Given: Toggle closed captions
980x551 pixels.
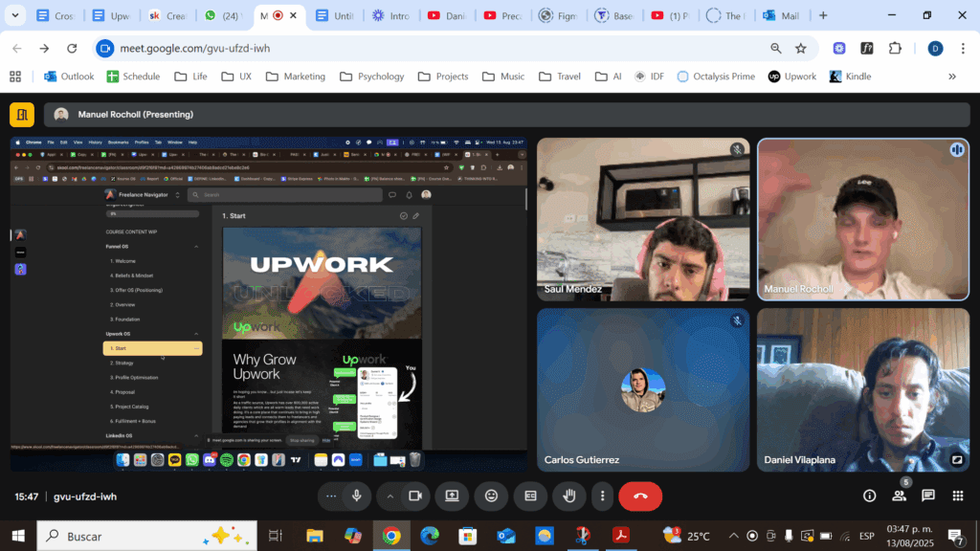Looking at the screenshot, I should (530, 496).
